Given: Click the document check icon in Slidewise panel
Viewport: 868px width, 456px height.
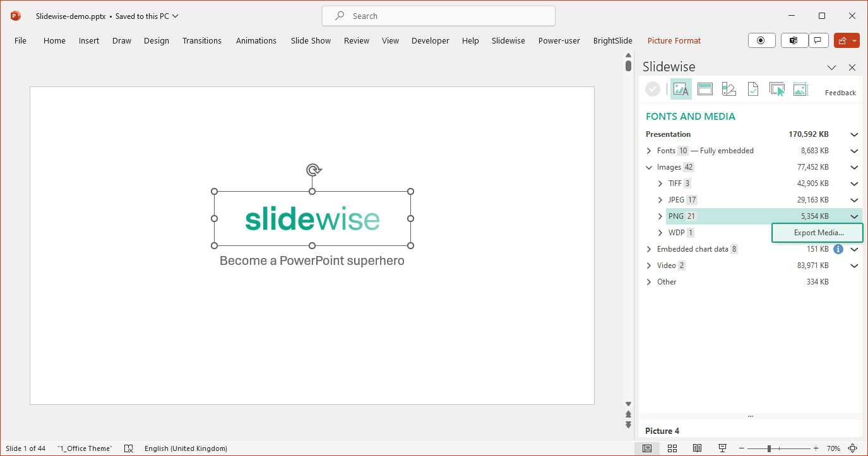Looking at the screenshot, I should pyautogui.click(x=752, y=89).
